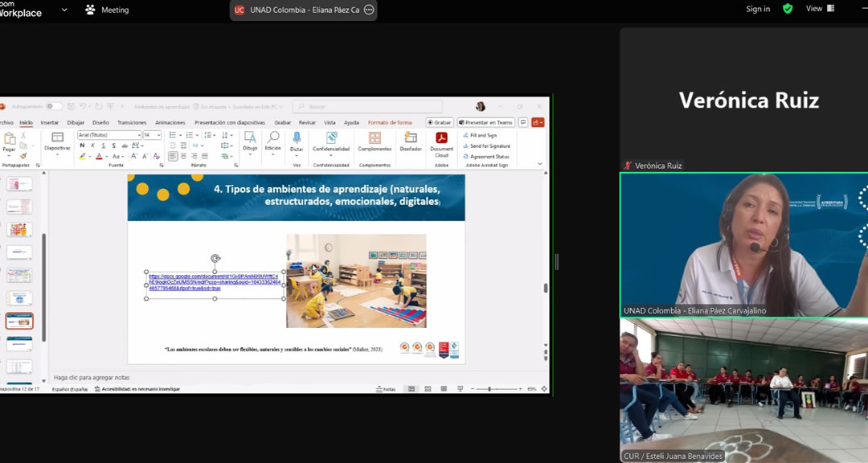Open the Zoom Workplace dropdown chevron
Screen dimensions: 868x463
coord(64,10)
